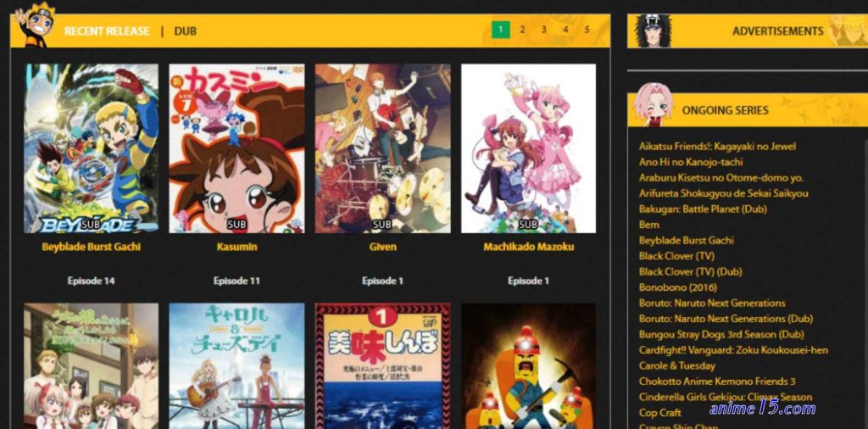
Task: Go to page 2 of releases
Action: [x=522, y=30]
